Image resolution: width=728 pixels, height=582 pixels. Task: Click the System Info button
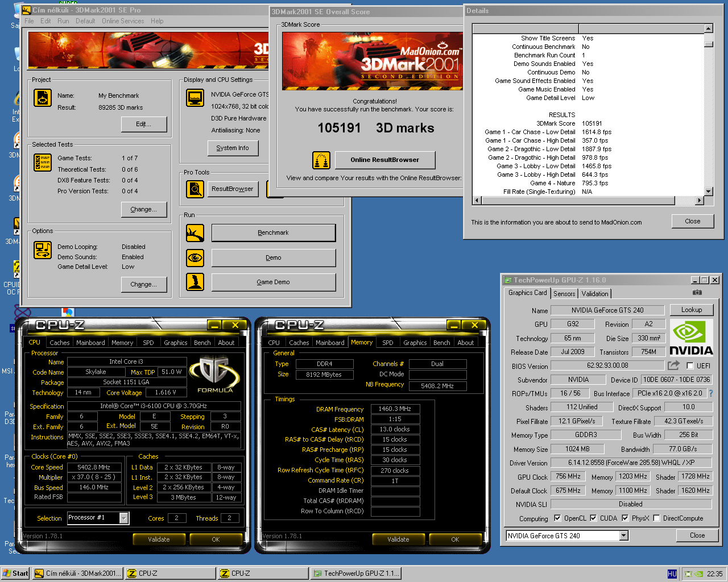(x=233, y=148)
